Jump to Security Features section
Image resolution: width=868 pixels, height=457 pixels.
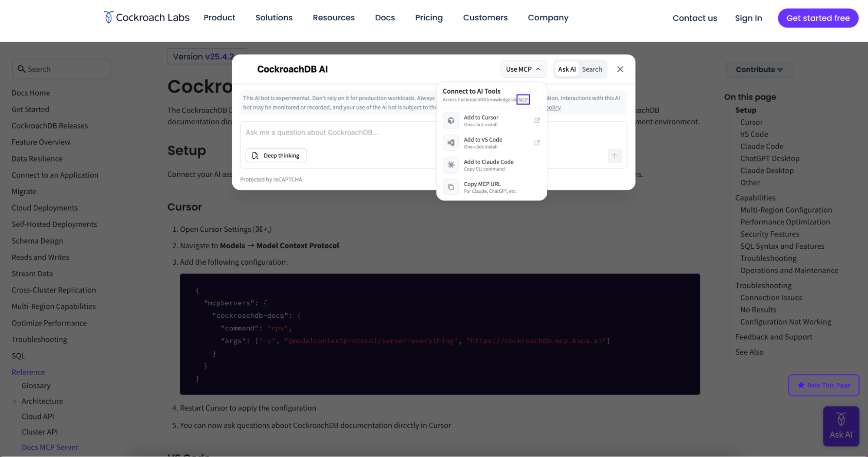pyautogui.click(x=769, y=234)
